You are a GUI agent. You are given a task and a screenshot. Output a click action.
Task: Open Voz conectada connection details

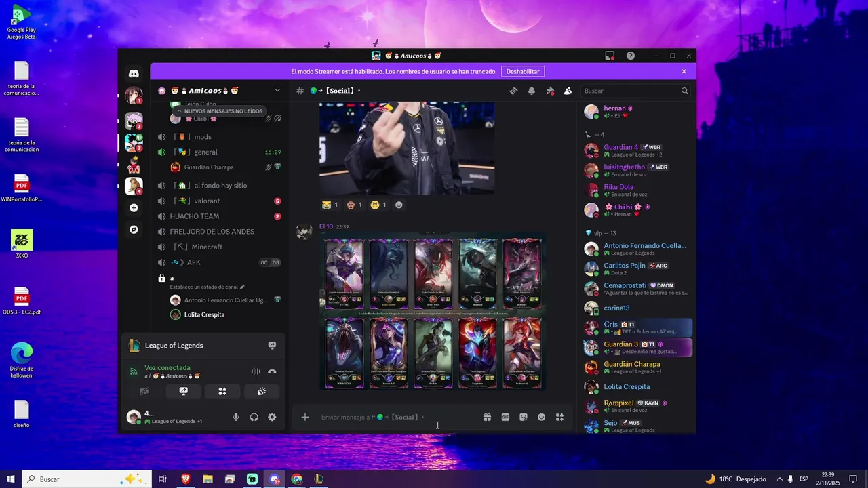point(167,367)
